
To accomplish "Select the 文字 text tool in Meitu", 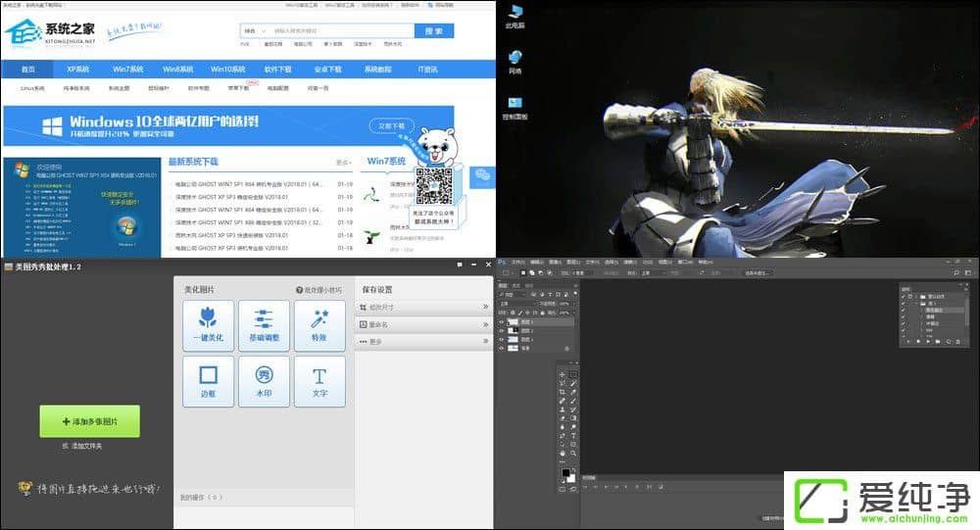I will [x=319, y=381].
